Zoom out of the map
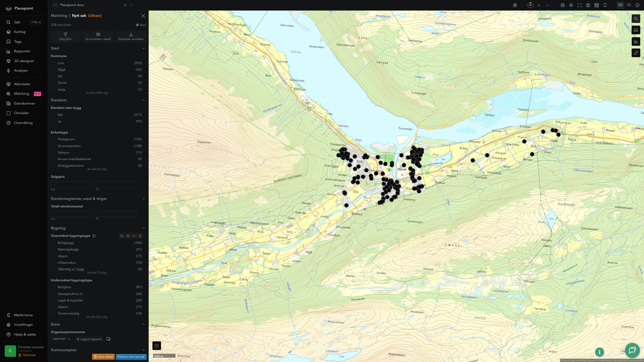644x362 pixels. [547, 5]
